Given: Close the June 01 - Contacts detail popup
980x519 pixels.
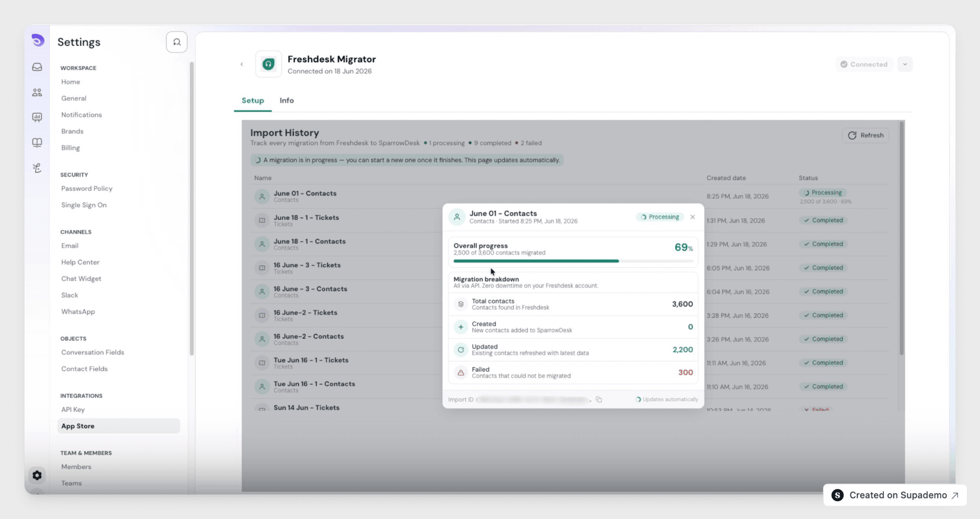Looking at the screenshot, I should [692, 217].
